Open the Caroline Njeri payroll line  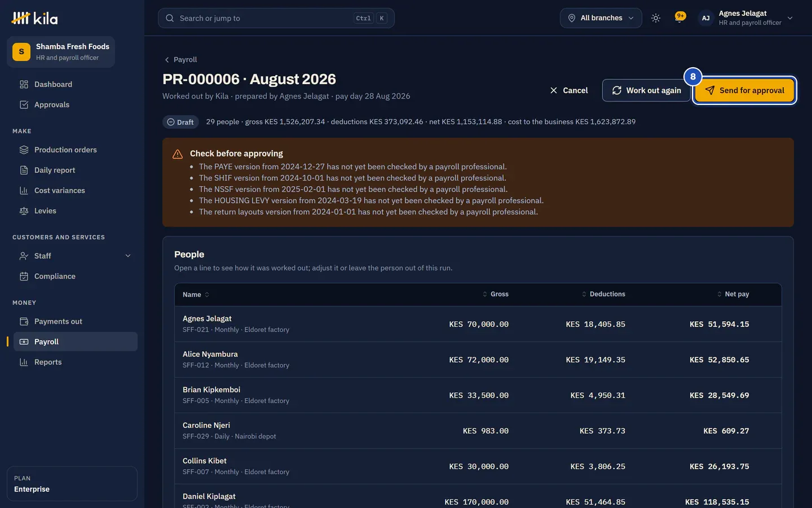[x=478, y=431]
